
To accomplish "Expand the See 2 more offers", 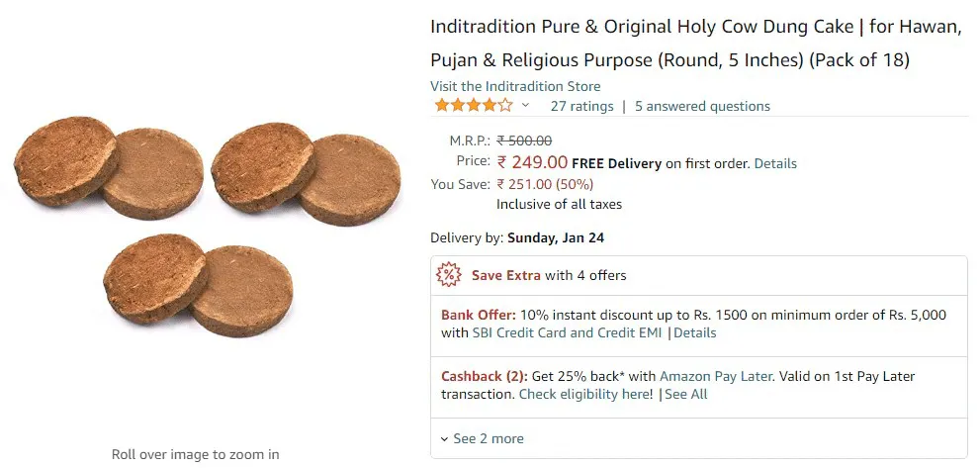I will pos(482,438).
